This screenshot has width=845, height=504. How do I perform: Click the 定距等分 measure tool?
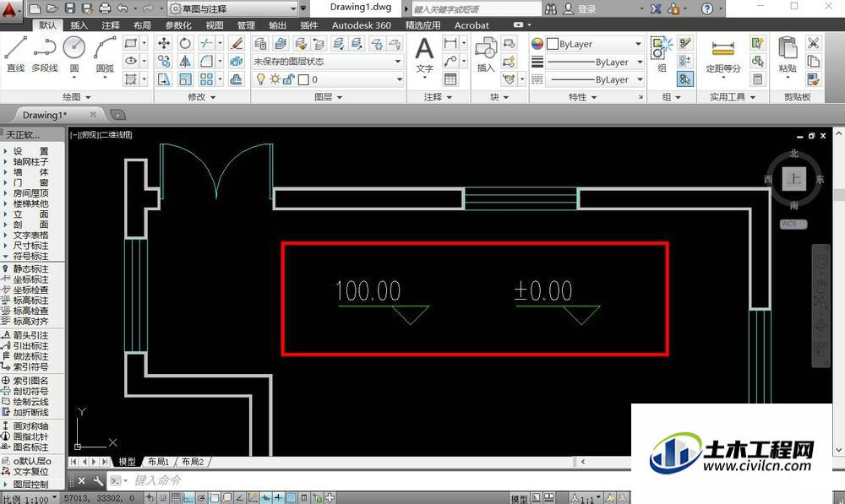coord(723,56)
